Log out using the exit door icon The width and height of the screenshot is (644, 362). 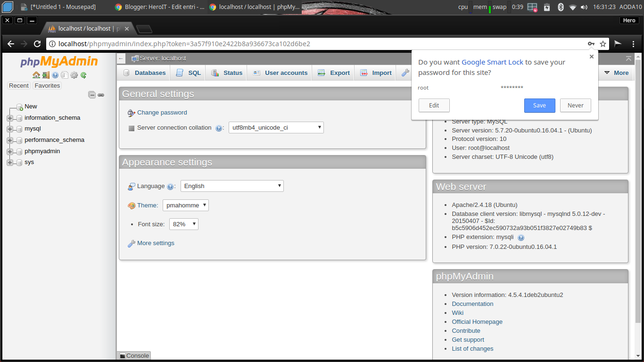(x=46, y=75)
